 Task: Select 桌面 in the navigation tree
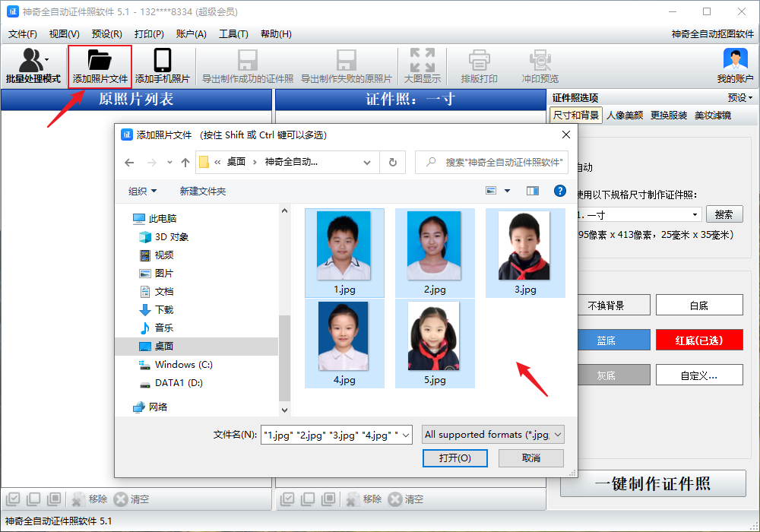164,346
